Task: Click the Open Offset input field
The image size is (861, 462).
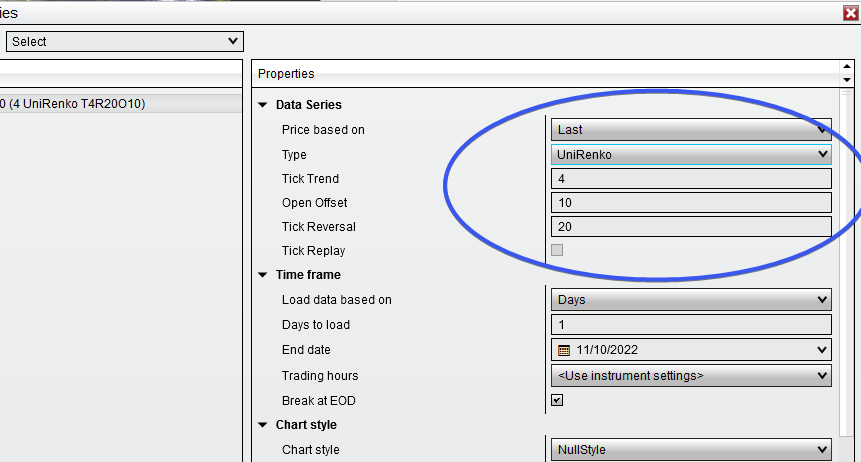Action: pyautogui.click(x=691, y=203)
